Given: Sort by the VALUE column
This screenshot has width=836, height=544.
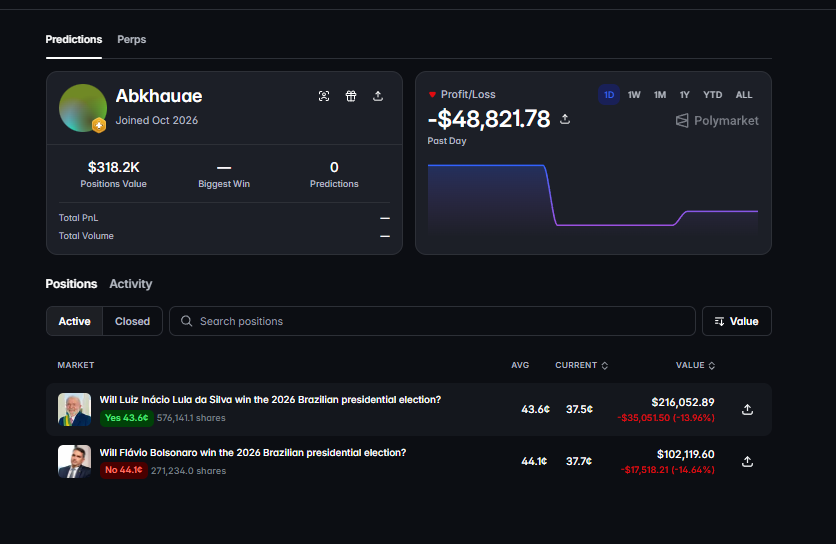Looking at the screenshot, I should [695, 365].
